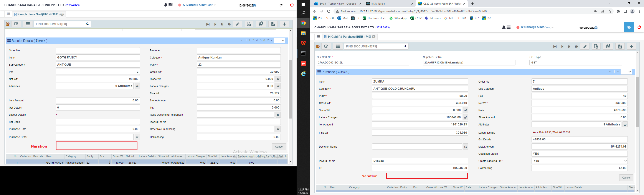Image resolution: width=644 pixels, height=195 pixels.
Task: Open 8 Attributes detail icon
Action: 625,125
